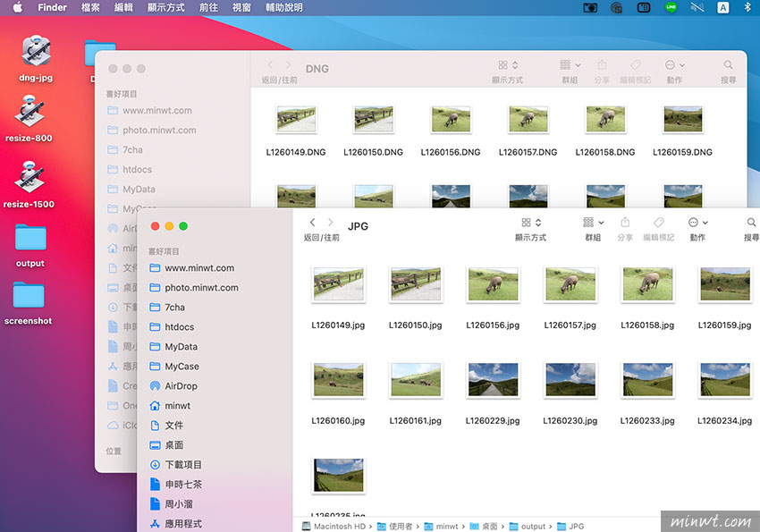Open the 檔案 menu
This screenshot has width=760, height=532.
pos(90,7)
